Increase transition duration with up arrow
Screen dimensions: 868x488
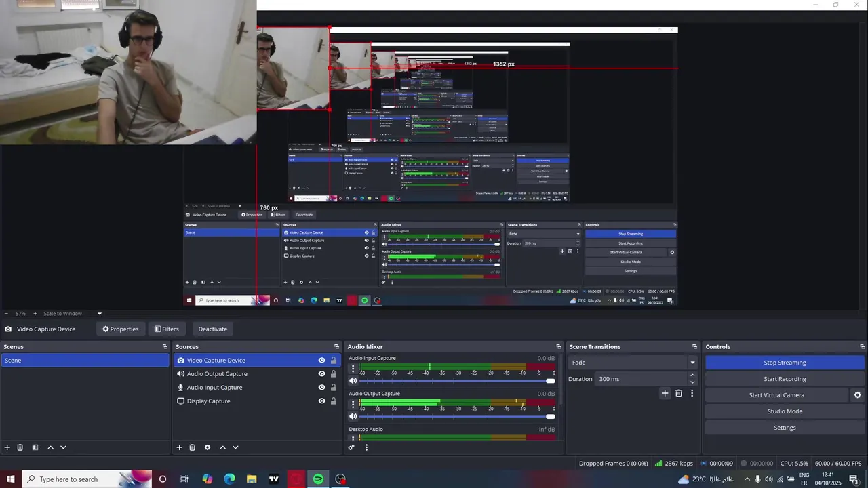point(692,375)
